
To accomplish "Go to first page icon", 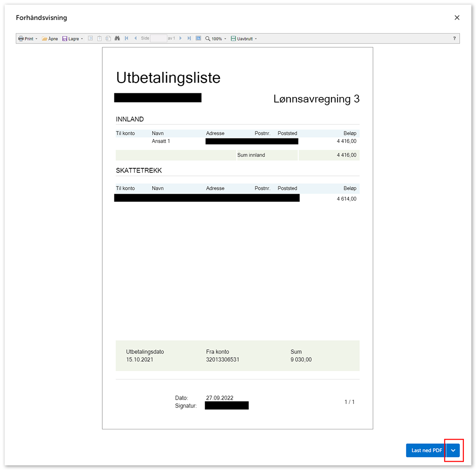I will (x=126, y=39).
